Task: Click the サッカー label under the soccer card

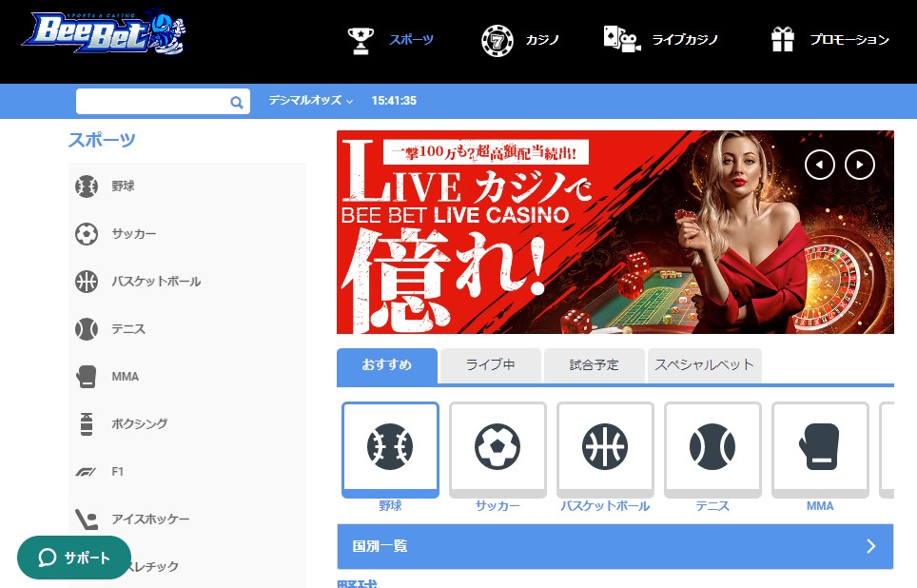Action: 498,506
